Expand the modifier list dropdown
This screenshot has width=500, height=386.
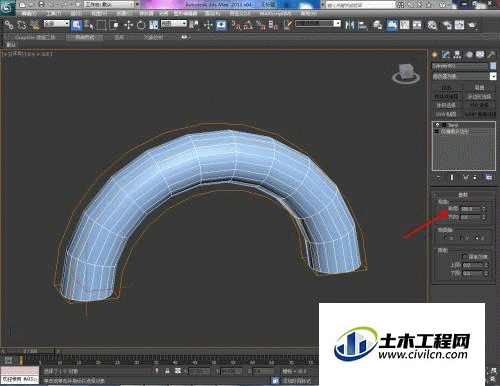pyautogui.click(x=493, y=76)
